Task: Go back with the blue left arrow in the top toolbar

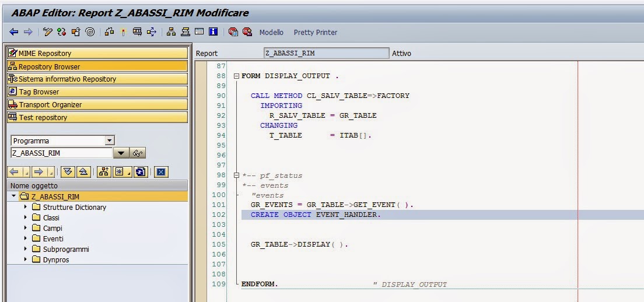Action: click(13, 32)
